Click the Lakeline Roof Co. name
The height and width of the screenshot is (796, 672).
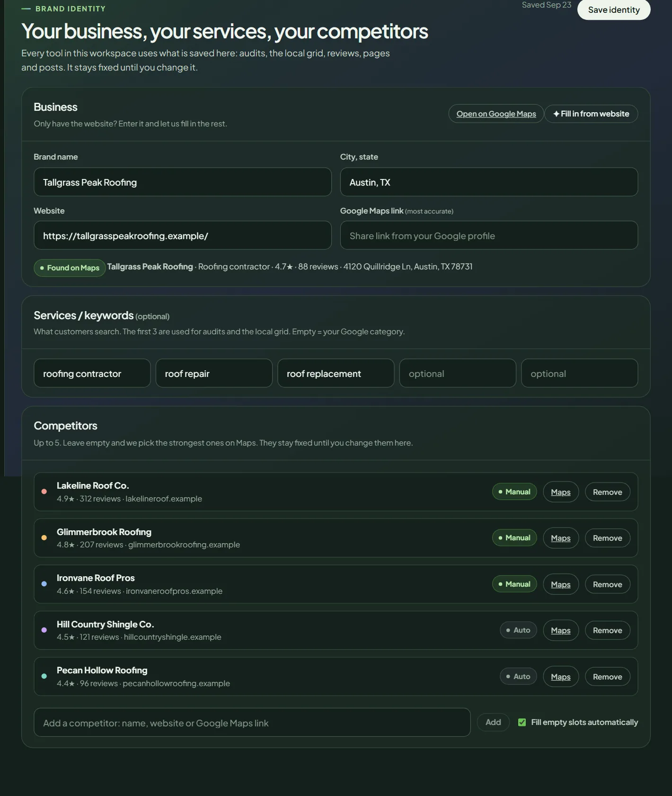click(93, 485)
